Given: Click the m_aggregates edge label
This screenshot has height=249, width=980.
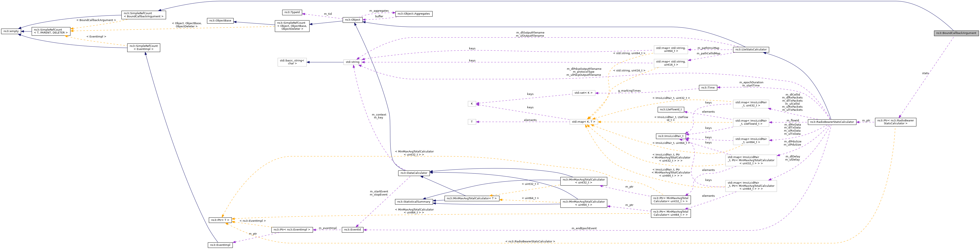Looking at the screenshot, I should pyautogui.click(x=379, y=11).
